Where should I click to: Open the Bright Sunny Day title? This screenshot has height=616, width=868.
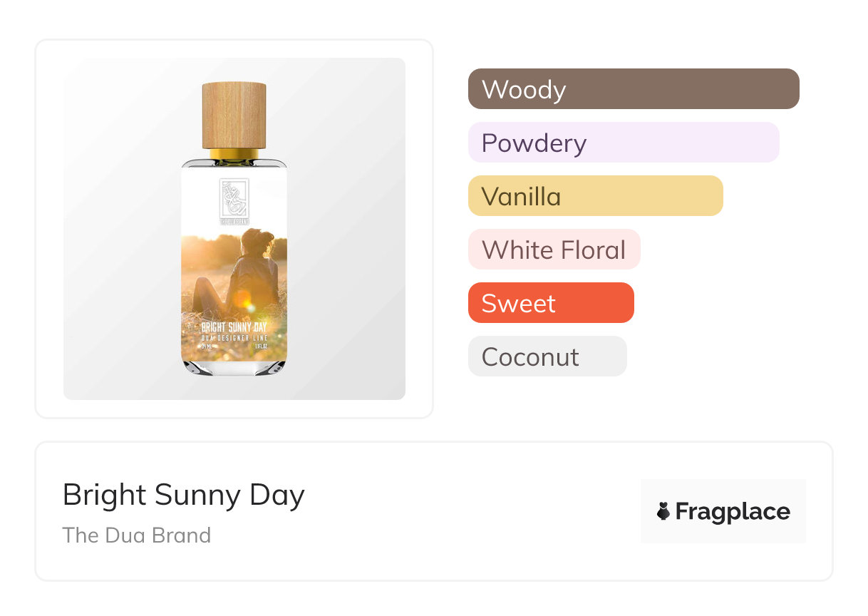point(184,495)
